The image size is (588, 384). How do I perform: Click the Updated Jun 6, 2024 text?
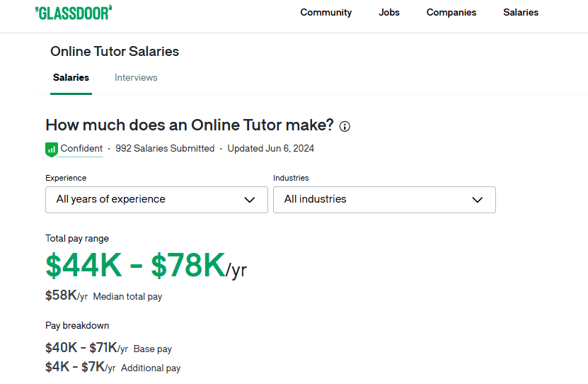(271, 149)
